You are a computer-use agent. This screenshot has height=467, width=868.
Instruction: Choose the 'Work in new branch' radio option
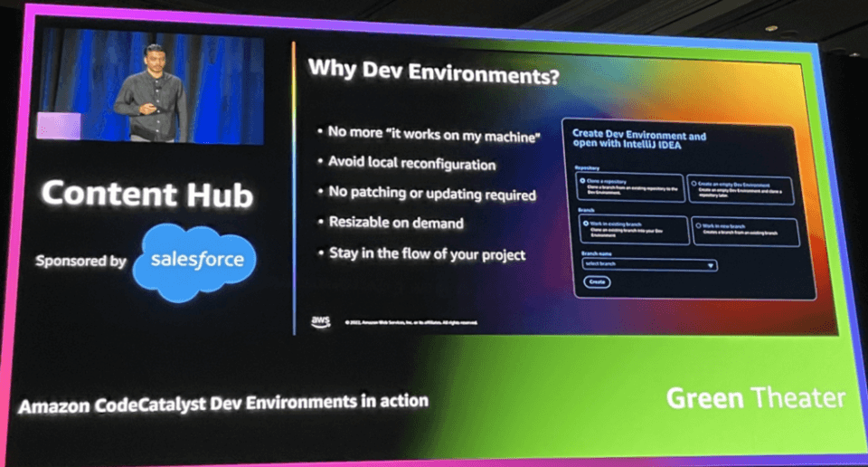(698, 225)
